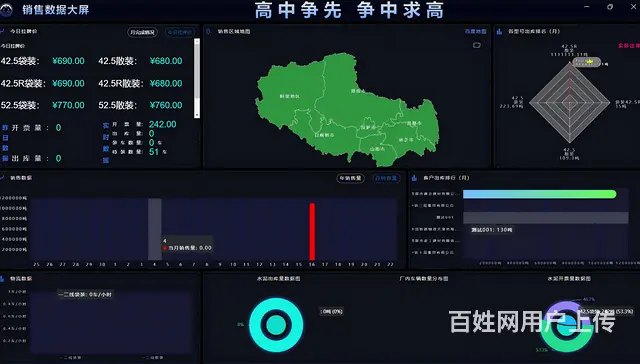This screenshot has height=364, width=640.
Task: Click the 测试001 customer label
Action: 445,218
